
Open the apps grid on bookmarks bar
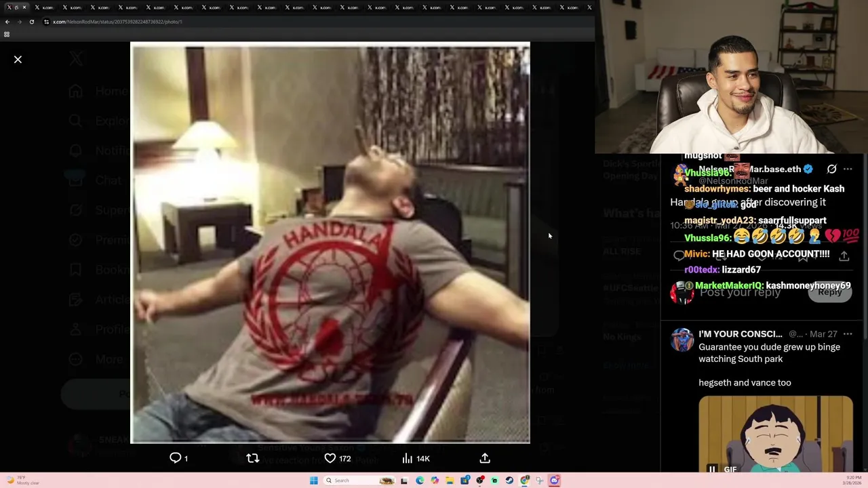pos(7,34)
